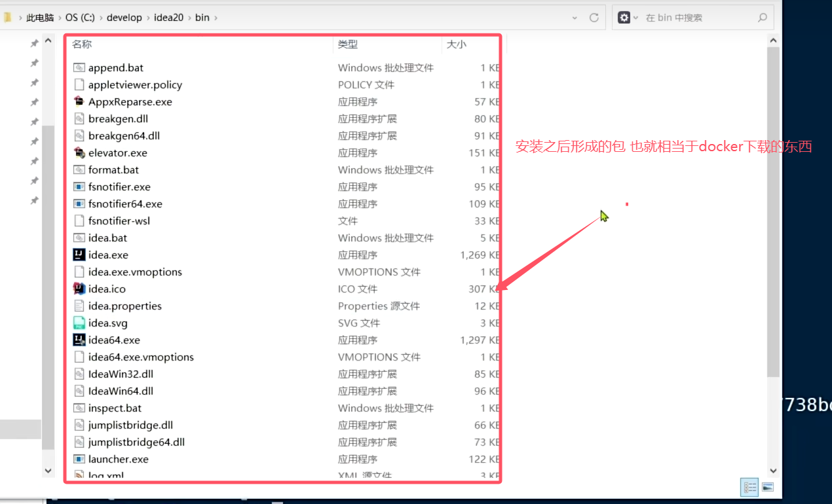Click the idea.svg file icon
This screenshot has width=832, height=504.
[x=79, y=323]
